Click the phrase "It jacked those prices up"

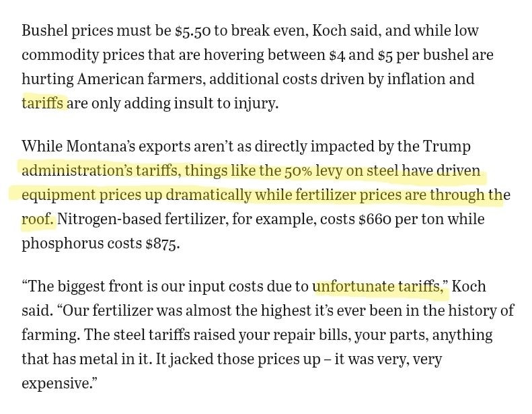(238, 359)
